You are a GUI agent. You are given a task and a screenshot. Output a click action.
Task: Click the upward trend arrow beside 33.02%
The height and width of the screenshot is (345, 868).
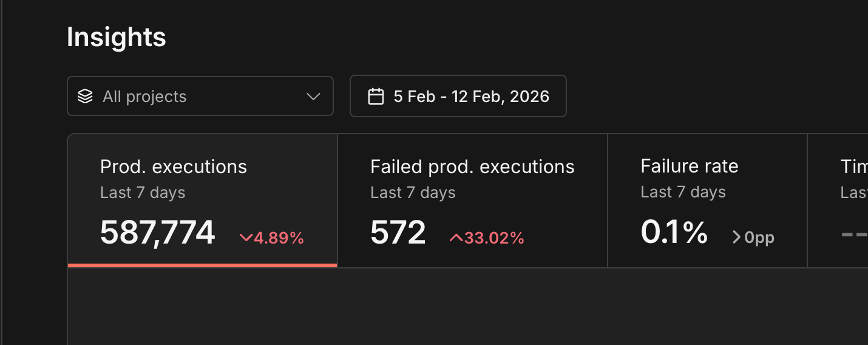pos(456,238)
